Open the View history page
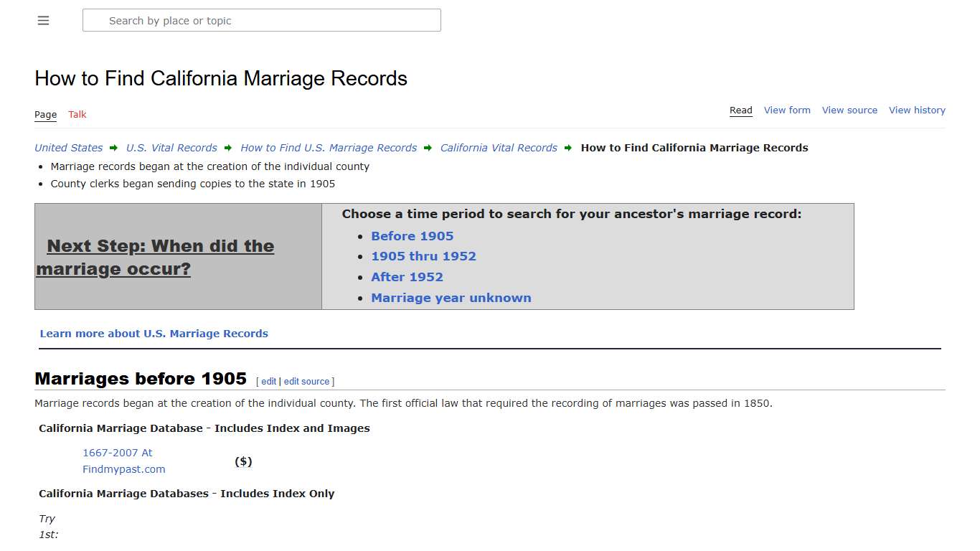 [x=917, y=110]
